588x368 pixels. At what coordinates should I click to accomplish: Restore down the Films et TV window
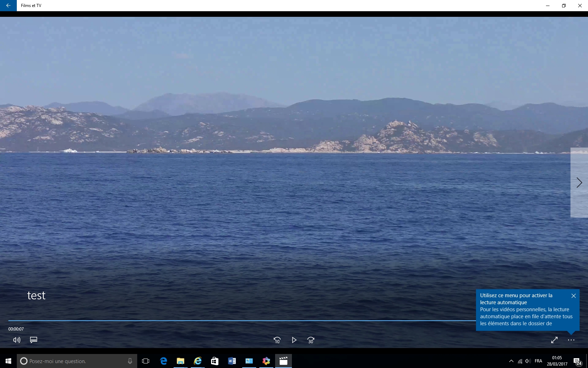(x=564, y=6)
